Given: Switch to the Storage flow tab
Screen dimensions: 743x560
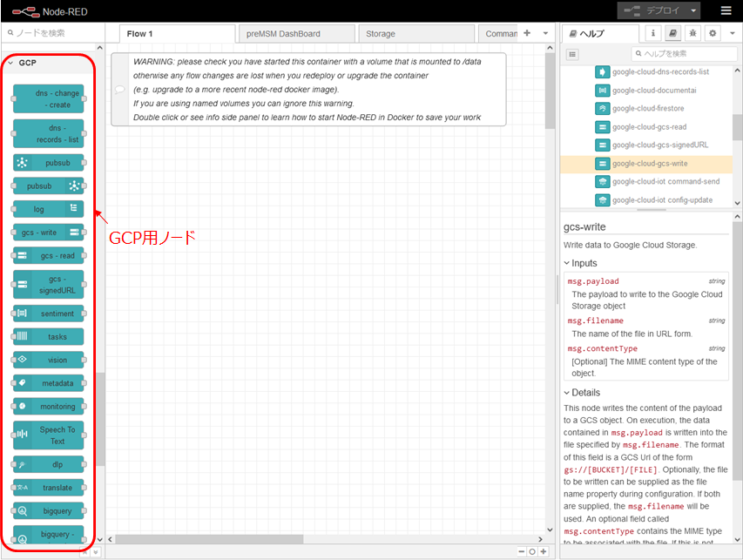Looking at the screenshot, I should tap(416, 34).
